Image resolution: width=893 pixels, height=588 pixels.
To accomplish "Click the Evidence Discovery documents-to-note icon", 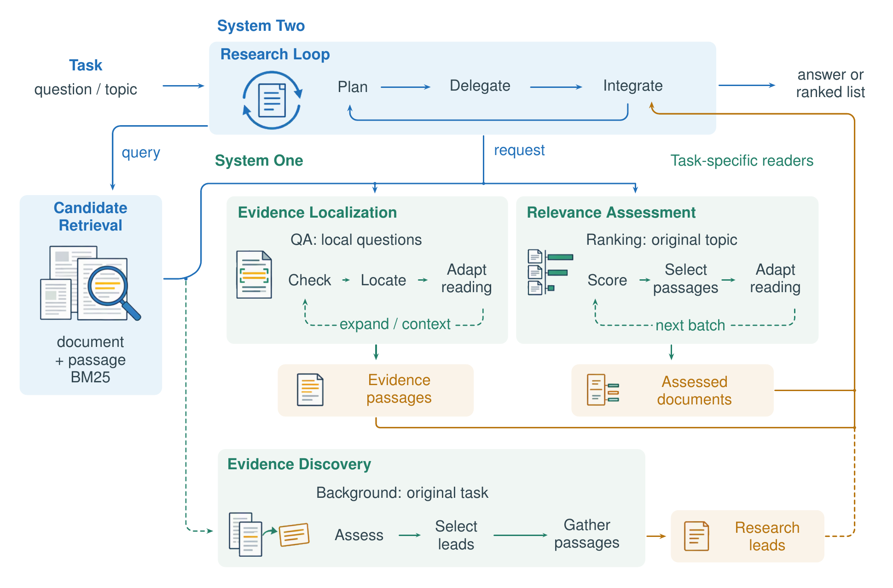I will click(269, 535).
